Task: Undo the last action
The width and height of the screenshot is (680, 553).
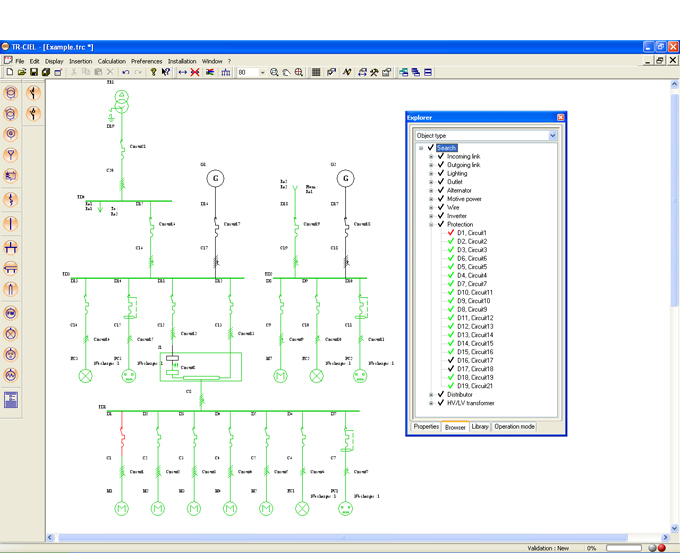Action: 126,72
